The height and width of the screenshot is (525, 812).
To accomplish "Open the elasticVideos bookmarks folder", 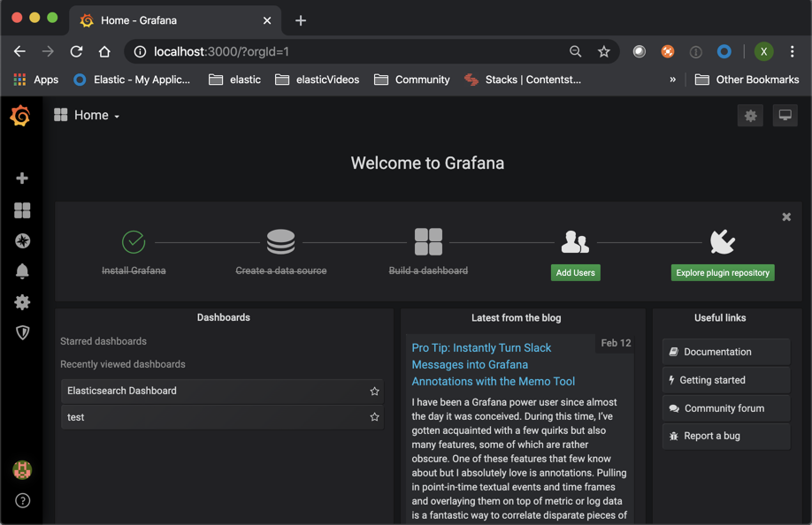I will point(317,79).
